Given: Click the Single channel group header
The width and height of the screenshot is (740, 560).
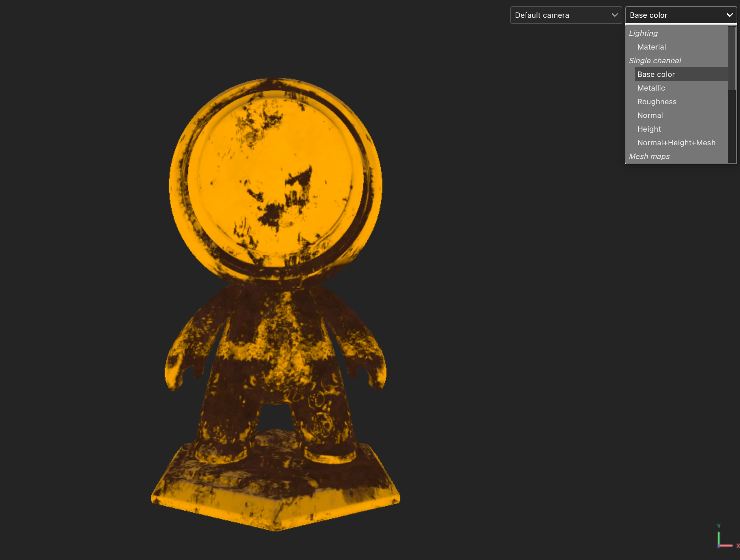Looking at the screenshot, I should coord(655,61).
